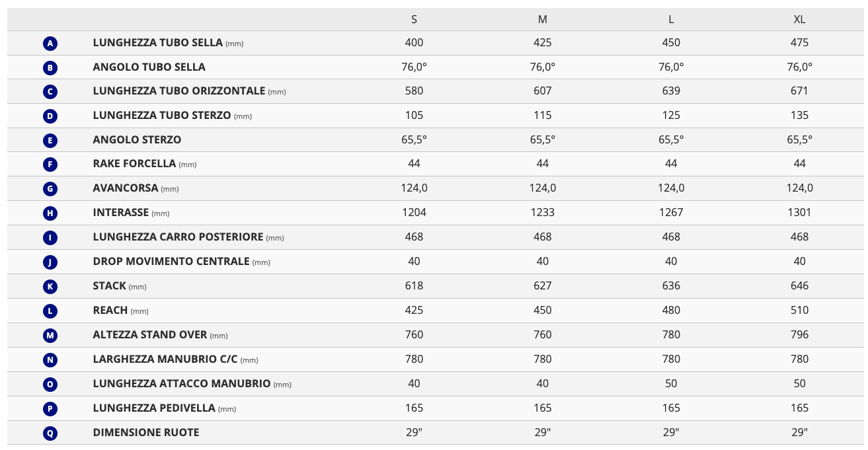Select the H badge next to Interasse
The height and width of the screenshot is (450, 868).
tap(50, 213)
